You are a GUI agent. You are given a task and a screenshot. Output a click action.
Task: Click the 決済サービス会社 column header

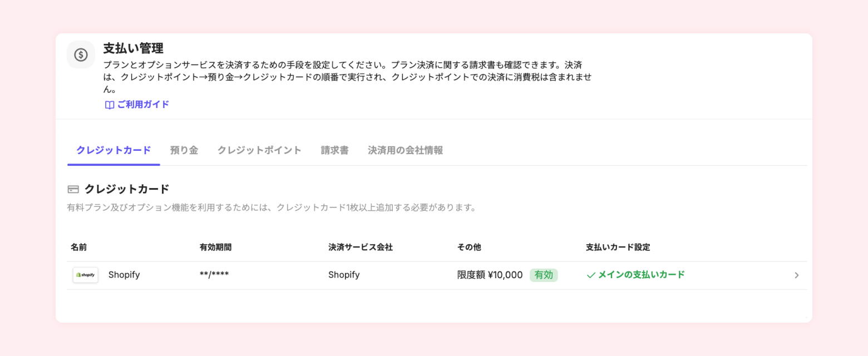[x=361, y=247]
